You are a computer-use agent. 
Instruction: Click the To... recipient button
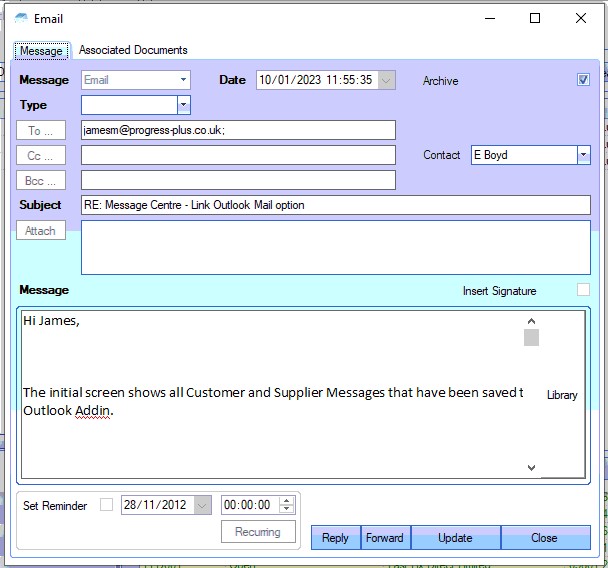tap(41, 131)
